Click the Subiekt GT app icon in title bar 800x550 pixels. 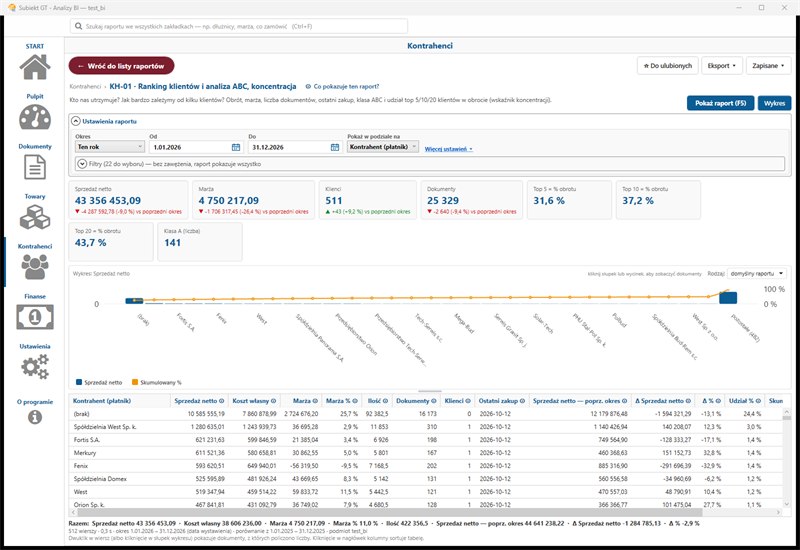[x=12, y=8]
